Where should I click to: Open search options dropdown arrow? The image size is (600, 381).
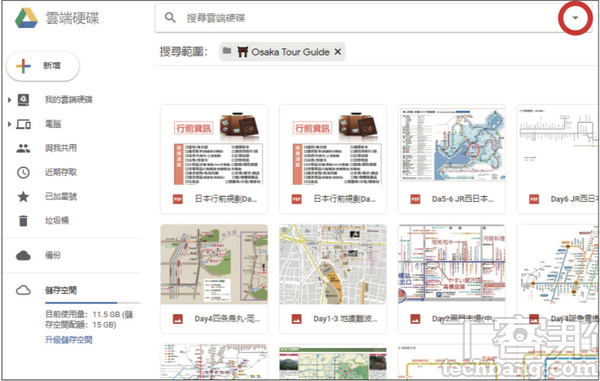click(x=575, y=18)
